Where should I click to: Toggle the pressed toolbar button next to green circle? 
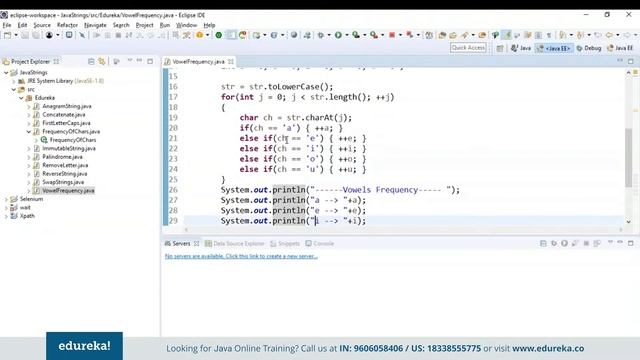pos(231,35)
